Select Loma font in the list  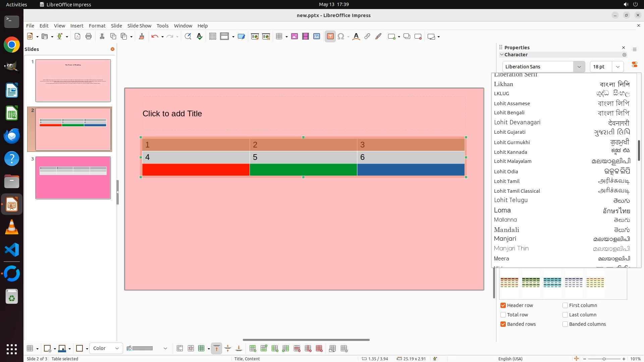click(502, 210)
